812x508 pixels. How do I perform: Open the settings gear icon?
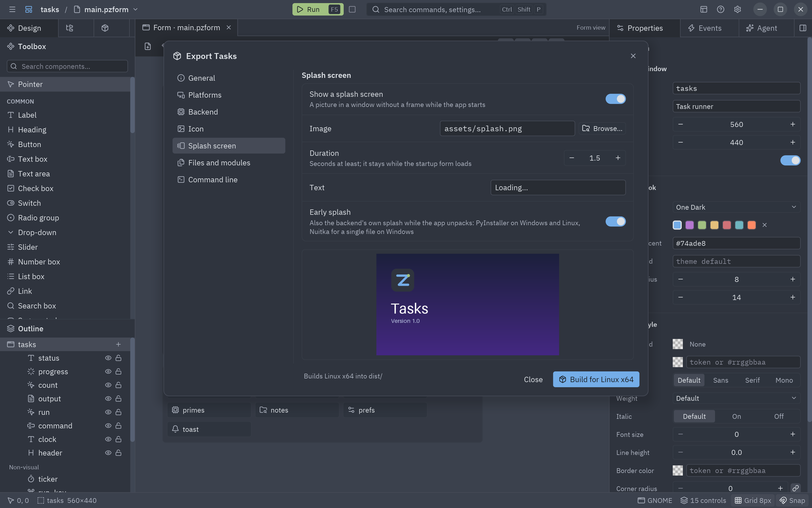tap(737, 9)
